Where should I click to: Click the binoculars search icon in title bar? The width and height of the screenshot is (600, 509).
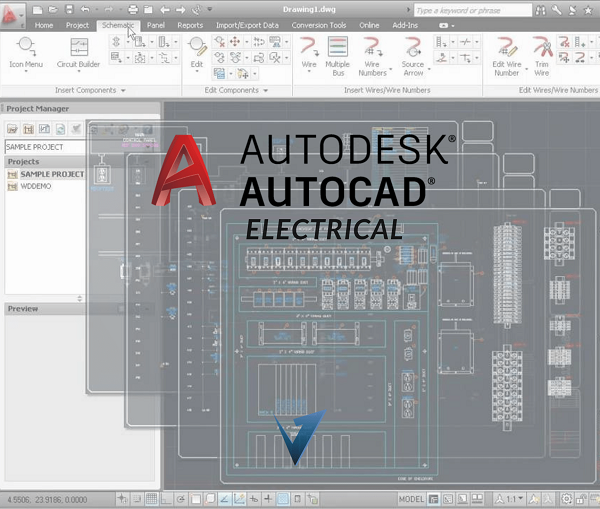540,10
